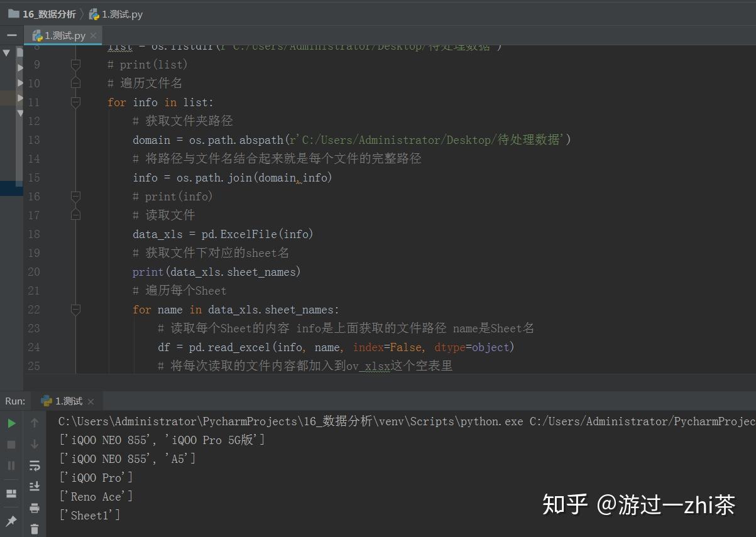Fold the 'for info in list' loop on line 11
This screenshot has width=756, height=537.
[75, 102]
